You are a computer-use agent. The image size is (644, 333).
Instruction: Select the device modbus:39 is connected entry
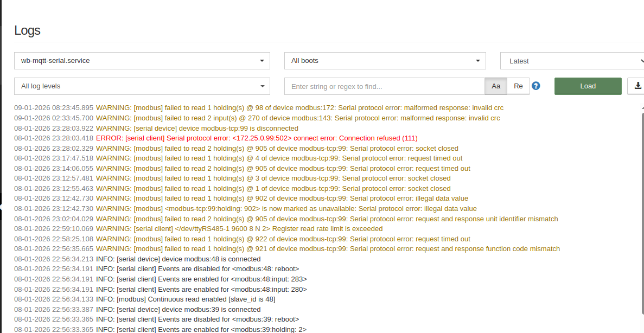tap(178, 309)
